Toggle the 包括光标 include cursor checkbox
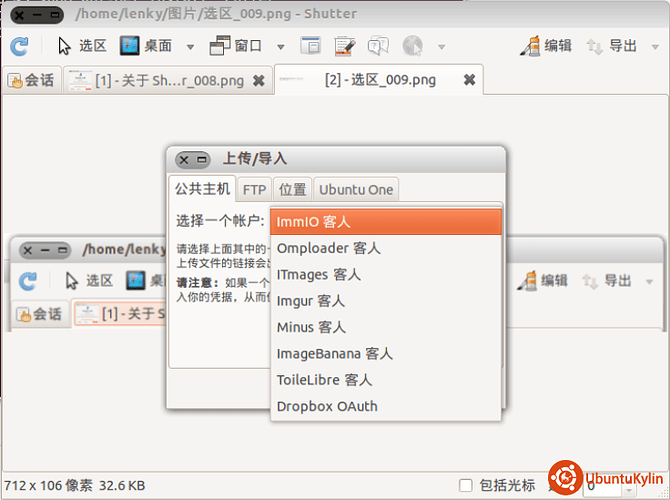 466,485
